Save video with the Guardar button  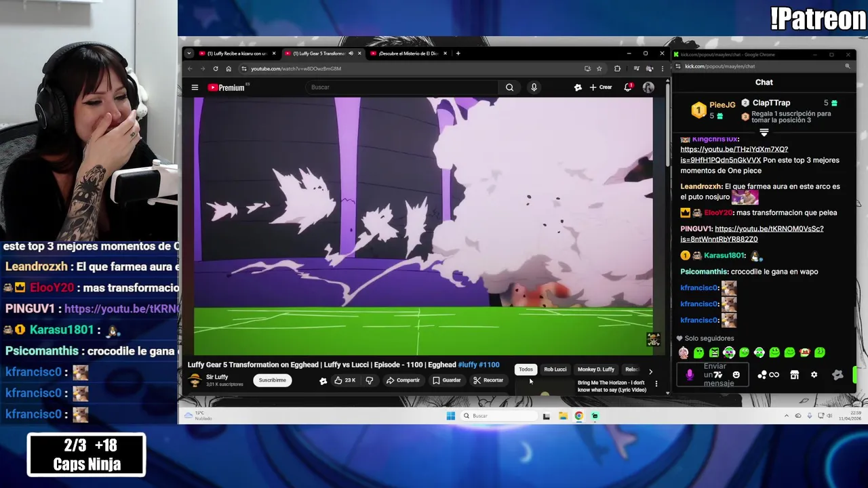447,380
